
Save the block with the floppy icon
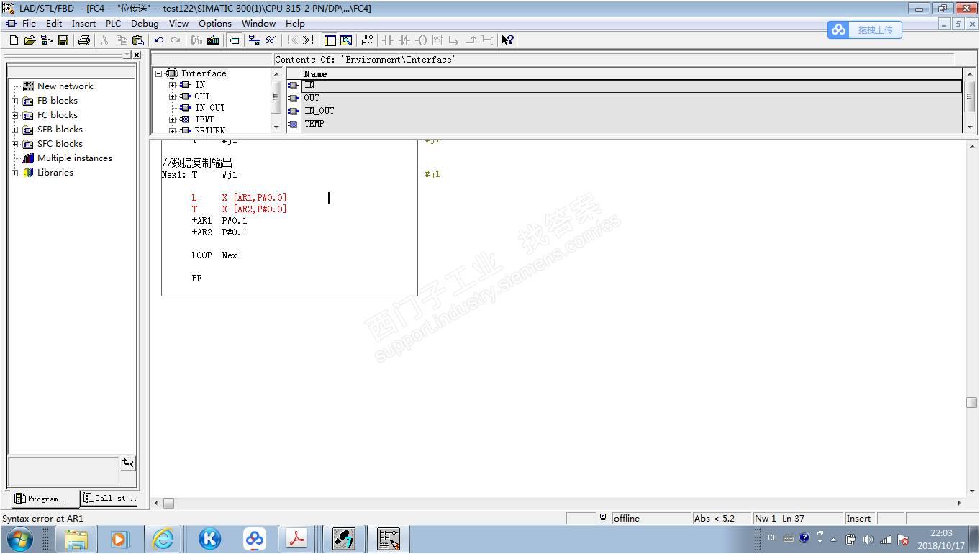click(x=63, y=40)
